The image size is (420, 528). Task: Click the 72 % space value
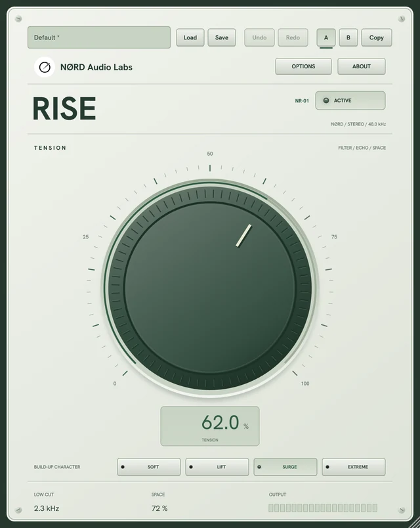point(159,508)
